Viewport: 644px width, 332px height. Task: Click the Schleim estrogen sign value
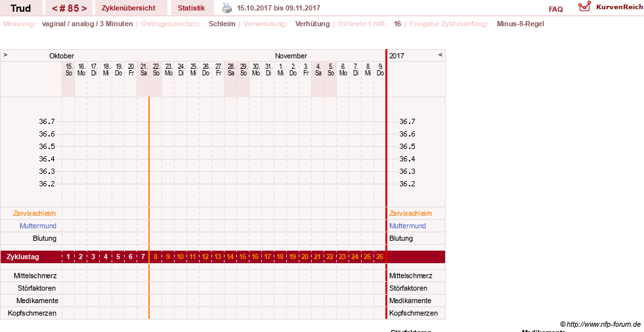[x=222, y=24]
